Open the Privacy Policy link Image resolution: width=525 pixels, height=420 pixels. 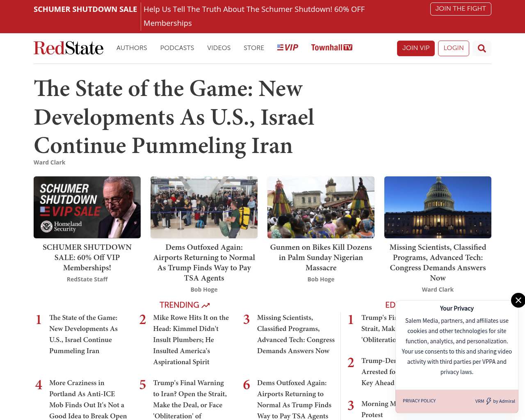[419, 401]
